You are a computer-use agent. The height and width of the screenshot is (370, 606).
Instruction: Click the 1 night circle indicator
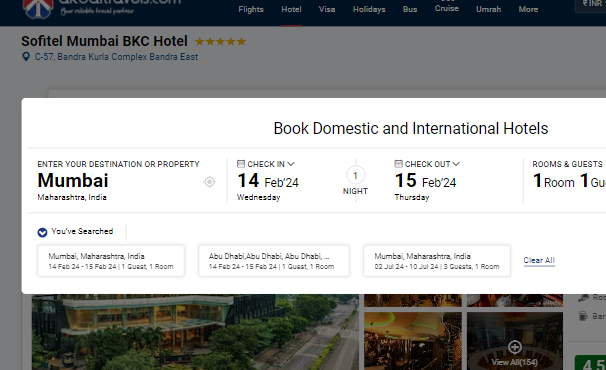(x=355, y=176)
